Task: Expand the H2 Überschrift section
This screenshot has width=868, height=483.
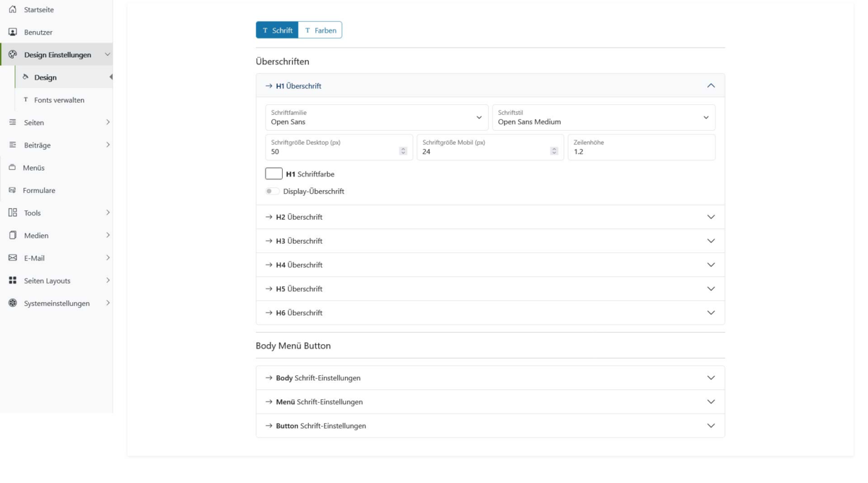Action: point(490,217)
